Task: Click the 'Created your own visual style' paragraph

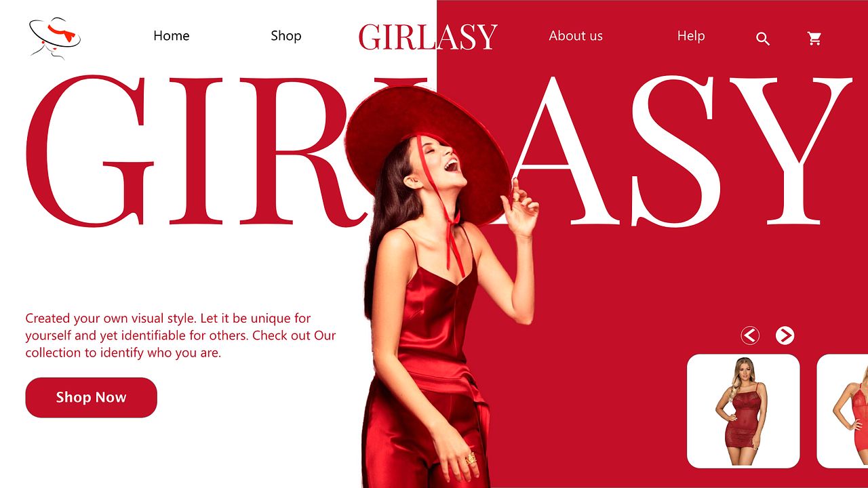Action: point(180,335)
